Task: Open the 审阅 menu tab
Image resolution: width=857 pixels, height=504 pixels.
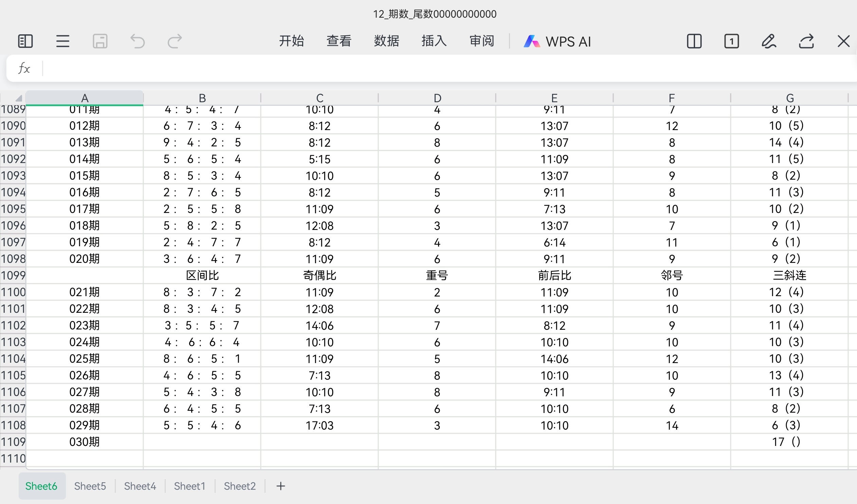Action: point(481,41)
